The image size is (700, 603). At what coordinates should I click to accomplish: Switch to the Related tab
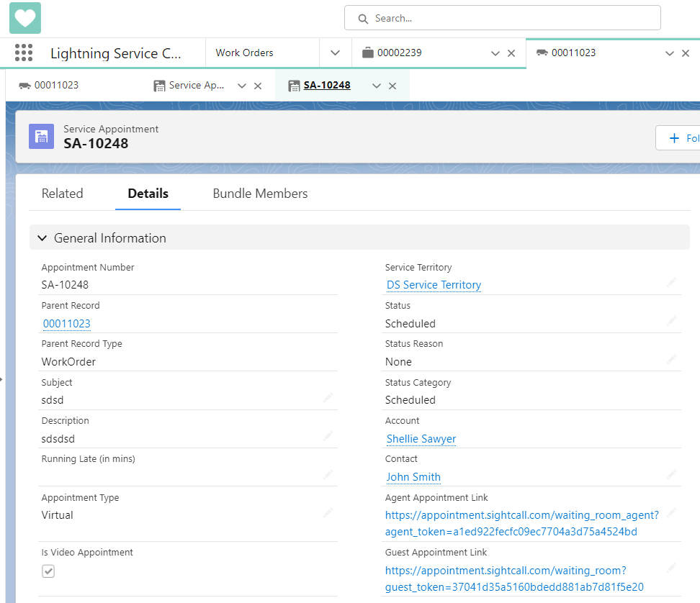pos(63,194)
